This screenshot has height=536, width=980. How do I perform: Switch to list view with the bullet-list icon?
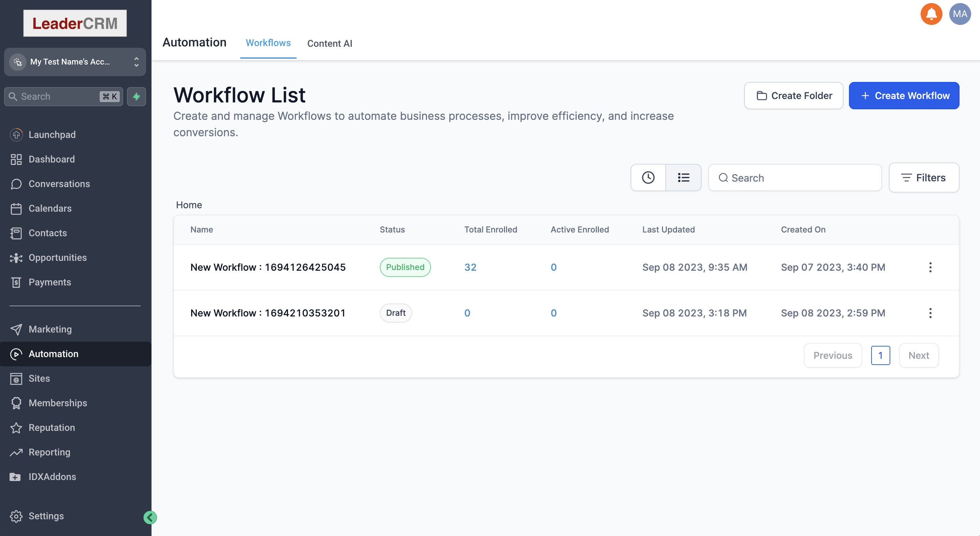pyautogui.click(x=683, y=178)
